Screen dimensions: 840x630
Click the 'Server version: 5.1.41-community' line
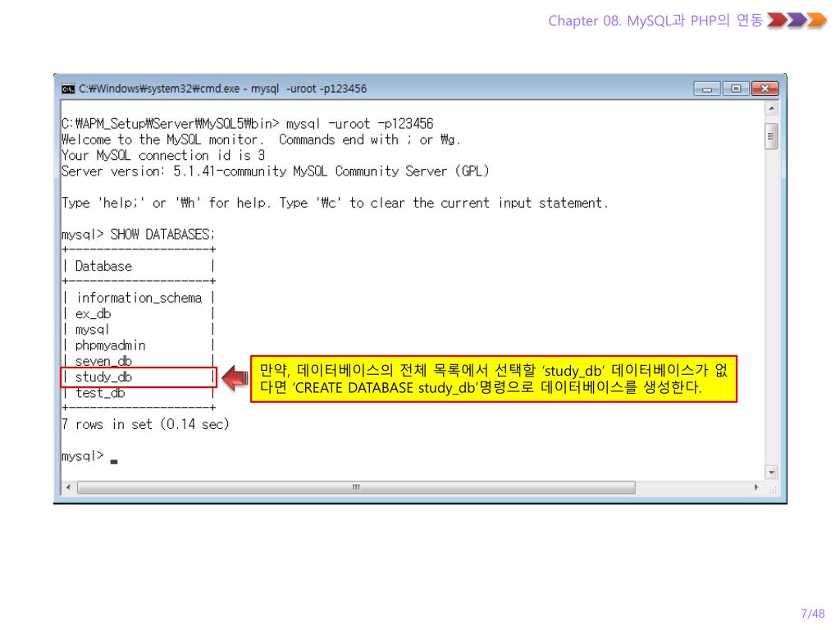pos(276,171)
